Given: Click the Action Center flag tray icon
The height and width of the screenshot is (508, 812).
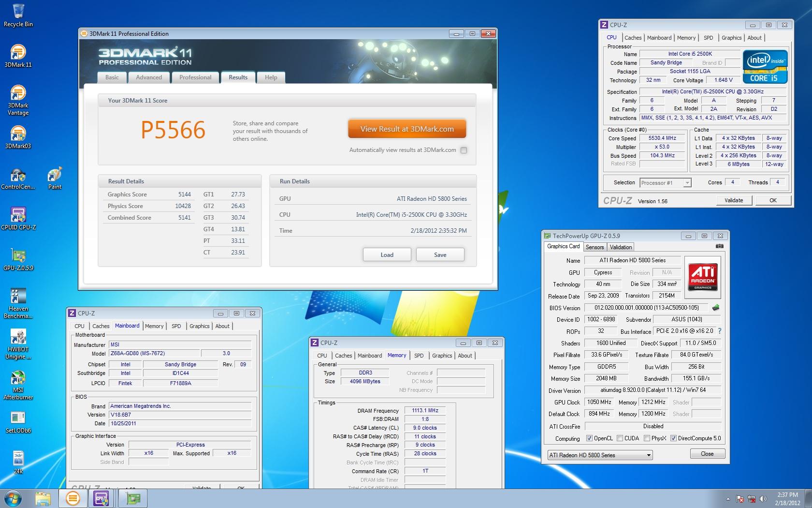Looking at the screenshot, I should pos(740,499).
